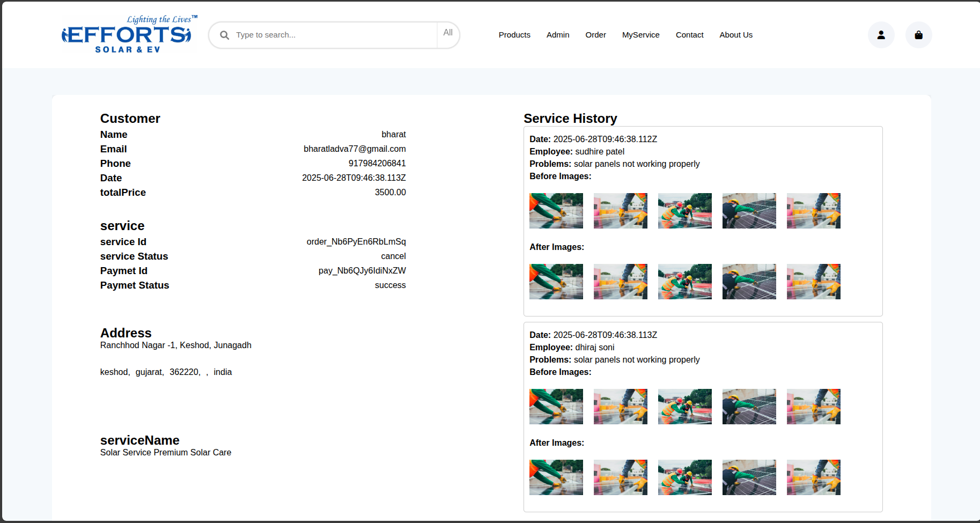This screenshot has height=523, width=980.
Task: Open fourth After image in first service record
Action: 749,282
